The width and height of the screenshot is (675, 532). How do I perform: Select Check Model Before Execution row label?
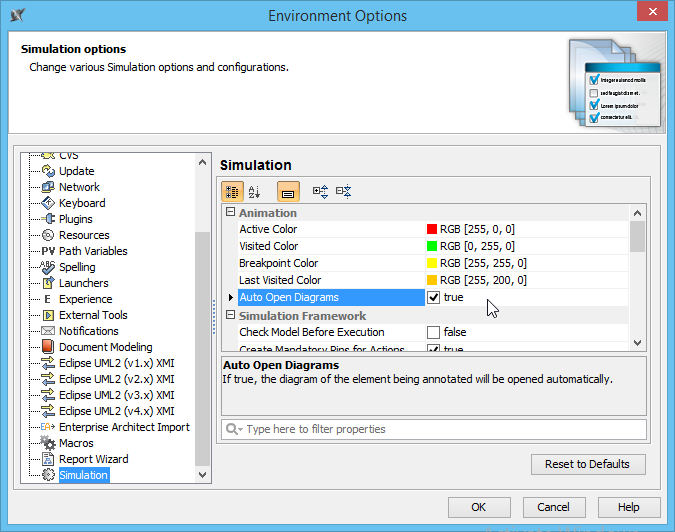(x=312, y=332)
